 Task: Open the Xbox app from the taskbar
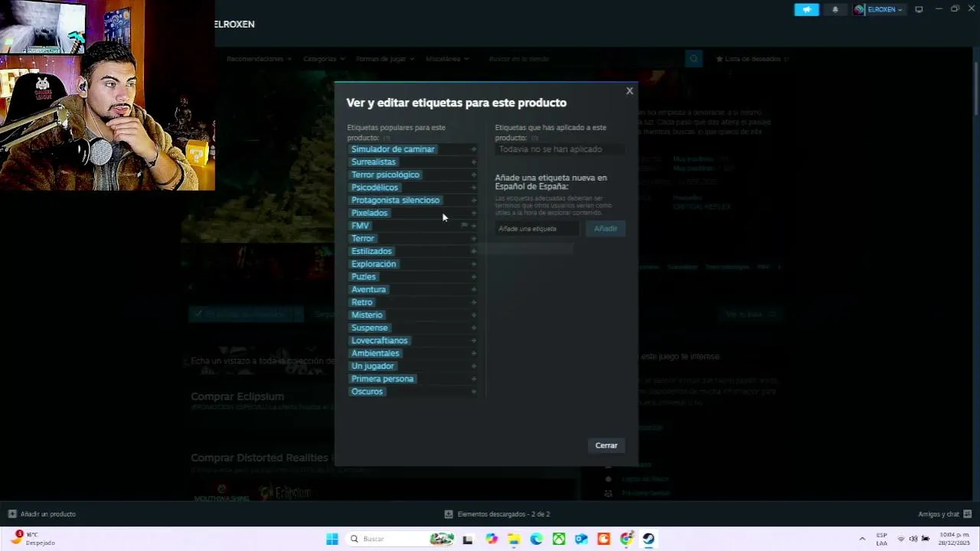click(x=559, y=540)
